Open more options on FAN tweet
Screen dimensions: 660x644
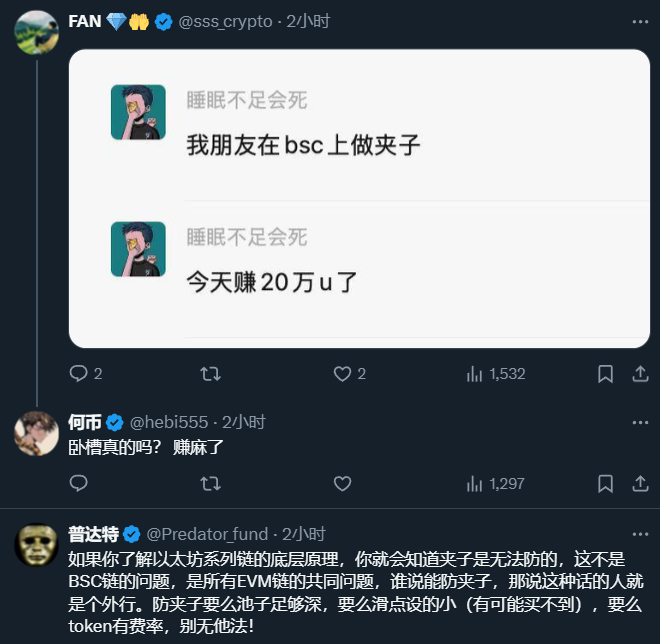click(x=640, y=21)
